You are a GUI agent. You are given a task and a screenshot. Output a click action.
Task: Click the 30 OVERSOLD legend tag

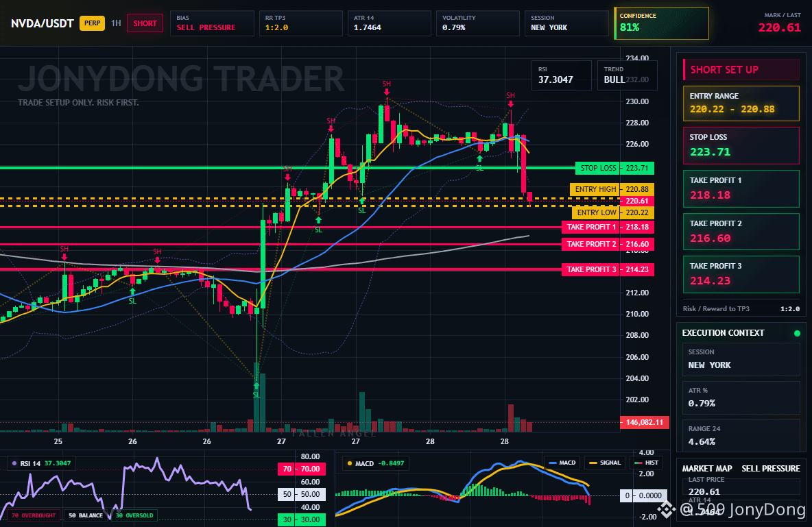(134, 515)
